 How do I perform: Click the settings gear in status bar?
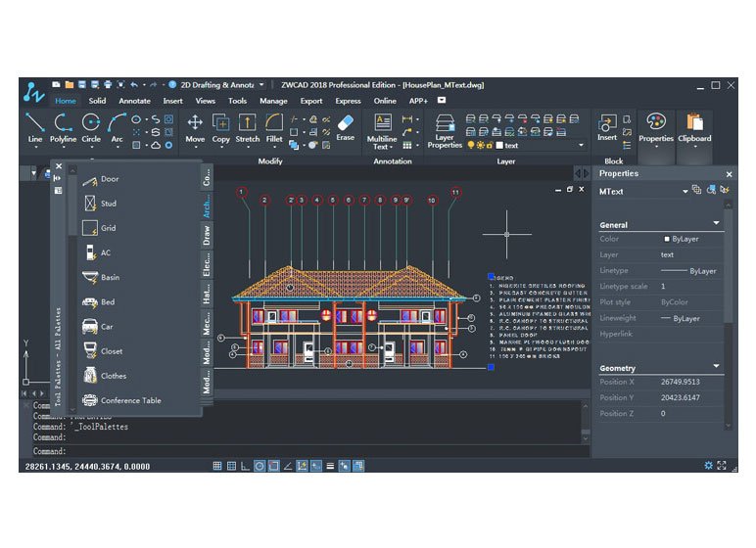[708, 465]
